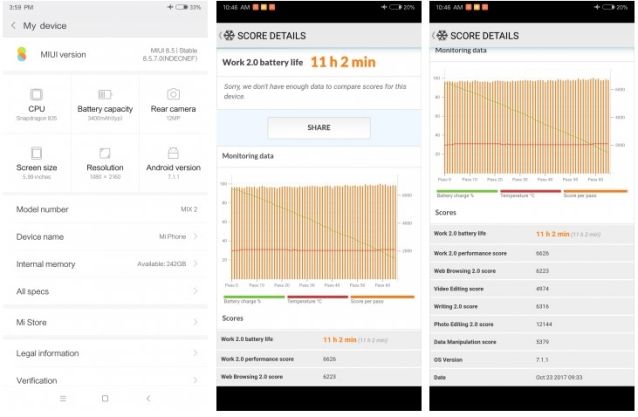The height and width of the screenshot is (417, 638).
Task: Open All specs entry
Action: [x=105, y=291]
